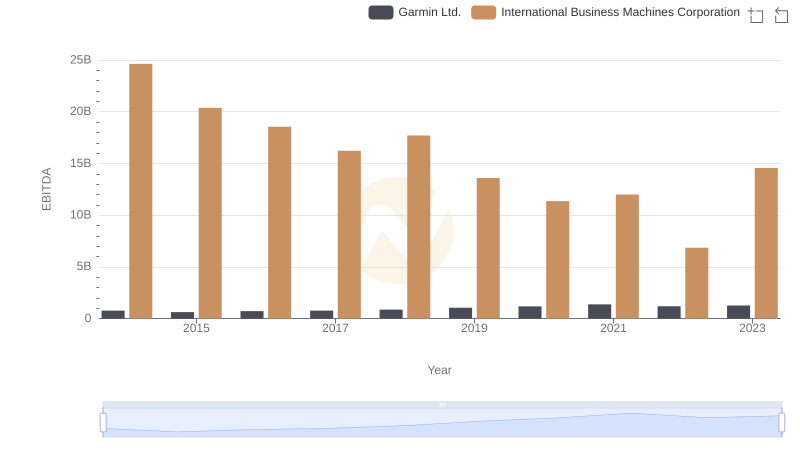
Task: Click the 5B y-axis label
Action: 84,267
